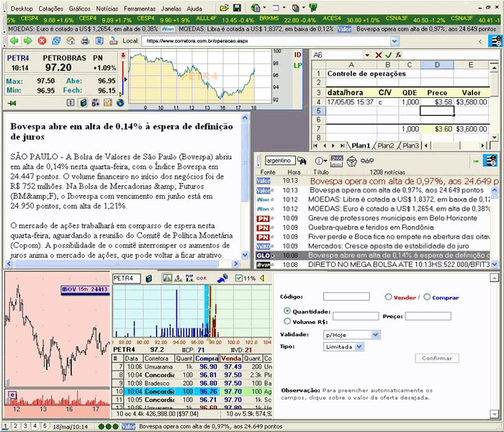Expand the Tipo dropdown set to Limitada
This screenshot has width=504, height=432.
point(359,346)
